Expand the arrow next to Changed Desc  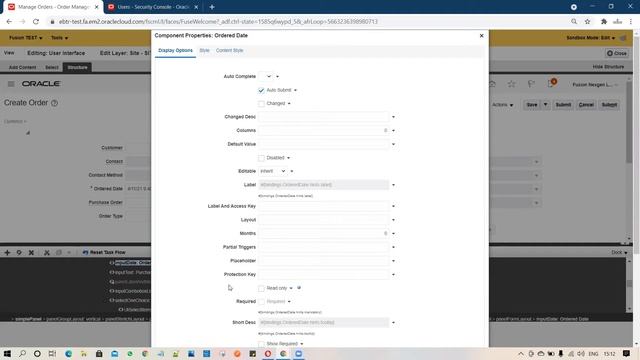[393, 117]
